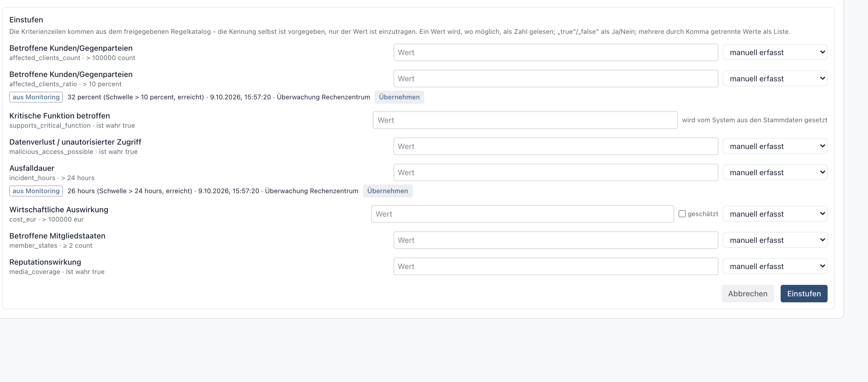This screenshot has width=868, height=382.
Task: Open source dropdown for cost_eur row
Action: [x=775, y=214]
